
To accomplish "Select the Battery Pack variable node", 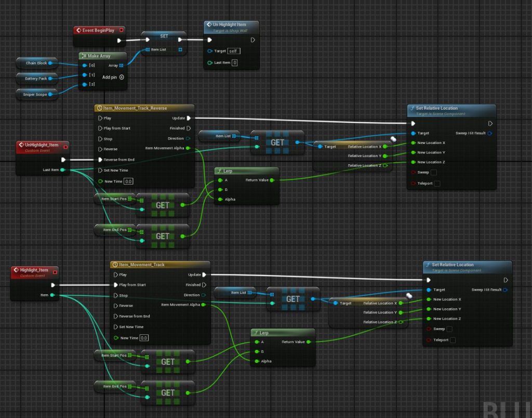I will point(36,79).
